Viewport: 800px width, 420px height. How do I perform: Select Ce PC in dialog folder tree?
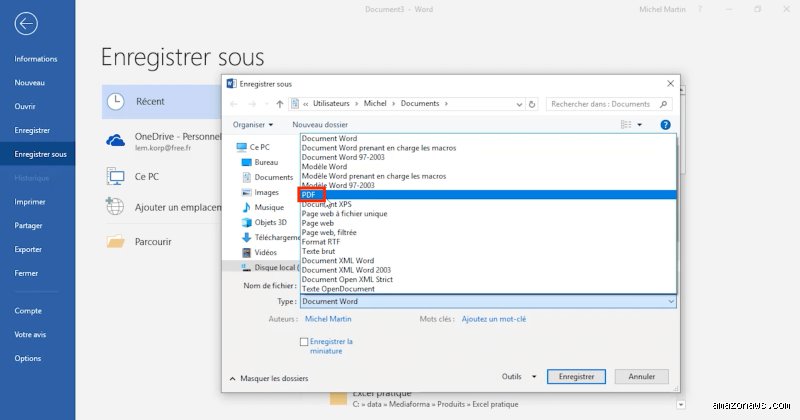[x=254, y=147]
